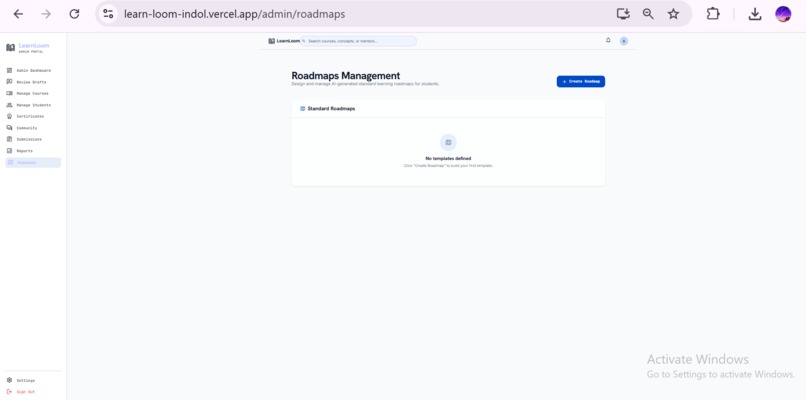Image resolution: width=806 pixels, height=400 pixels.
Task: Click the Create Roadmap button
Action: (x=581, y=82)
